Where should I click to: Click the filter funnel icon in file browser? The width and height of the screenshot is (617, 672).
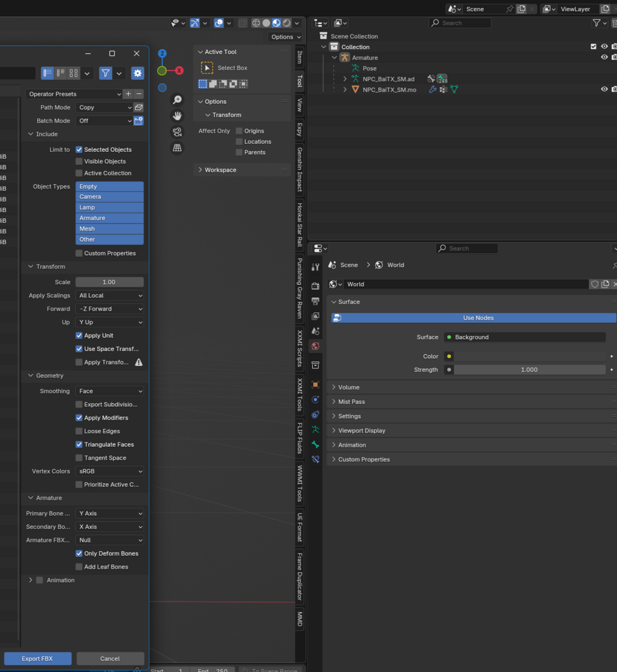(x=105, y=73)
